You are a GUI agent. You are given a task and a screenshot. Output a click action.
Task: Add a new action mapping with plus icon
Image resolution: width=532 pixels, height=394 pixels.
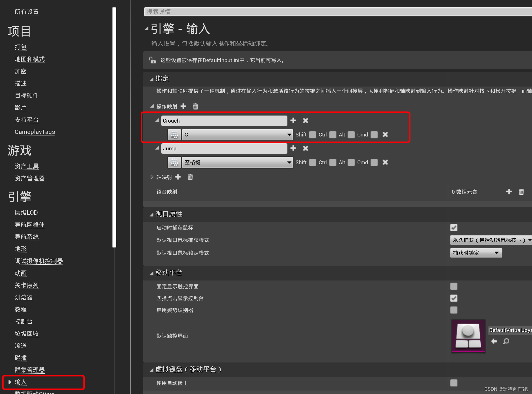tap(184, 106)
